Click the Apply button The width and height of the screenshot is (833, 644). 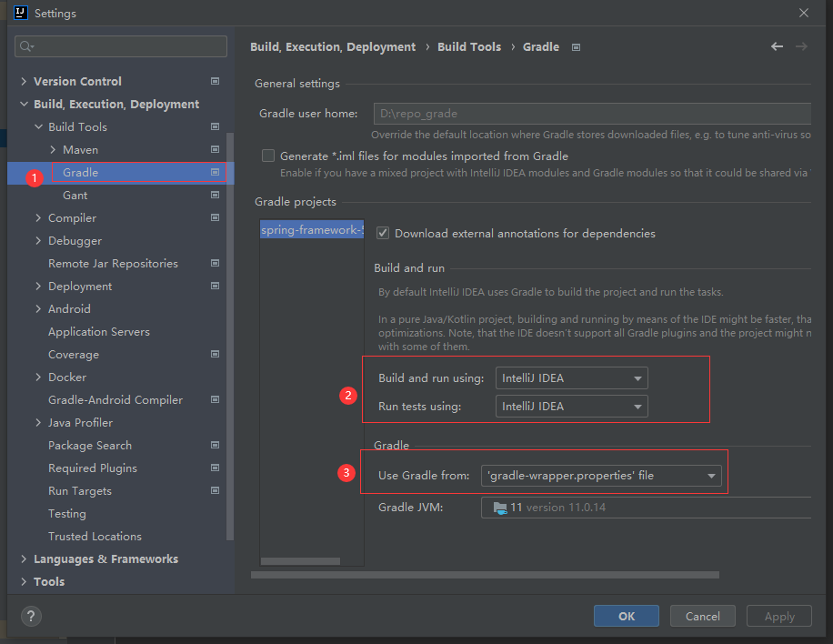pyautogui.click(x=779, y=617)
